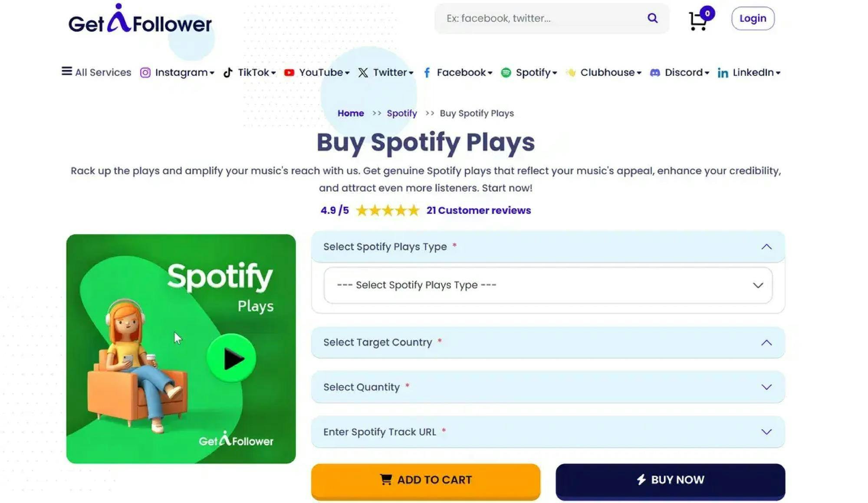Click the Discord logo icon
868x503 pixels.
655,73
